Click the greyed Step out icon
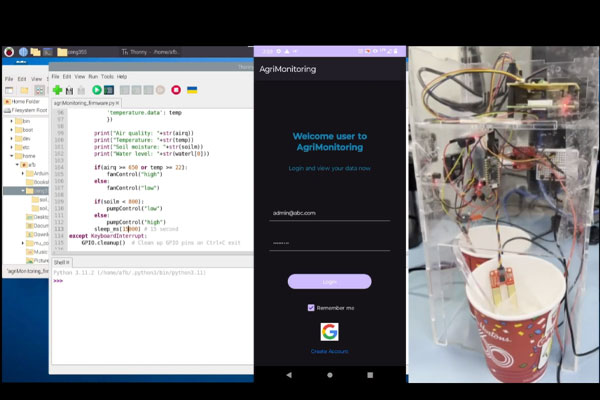 [x=148, y=90]
